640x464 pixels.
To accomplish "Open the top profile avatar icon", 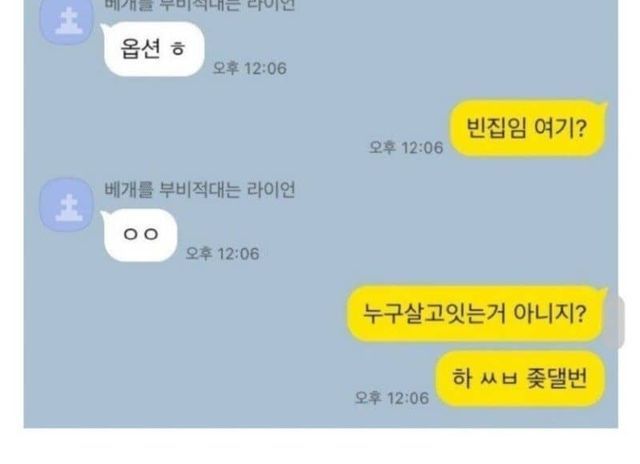I will click(x=67, y=21).
